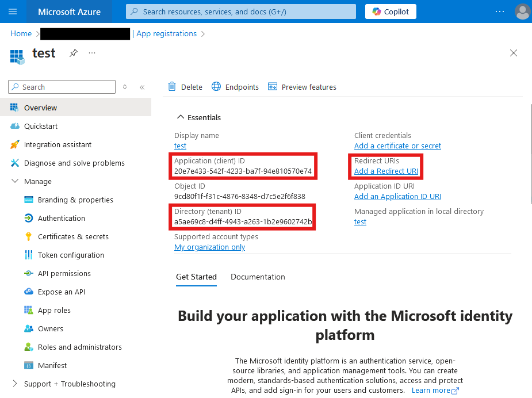Collapse the Manage menu group

coord(15,181)
